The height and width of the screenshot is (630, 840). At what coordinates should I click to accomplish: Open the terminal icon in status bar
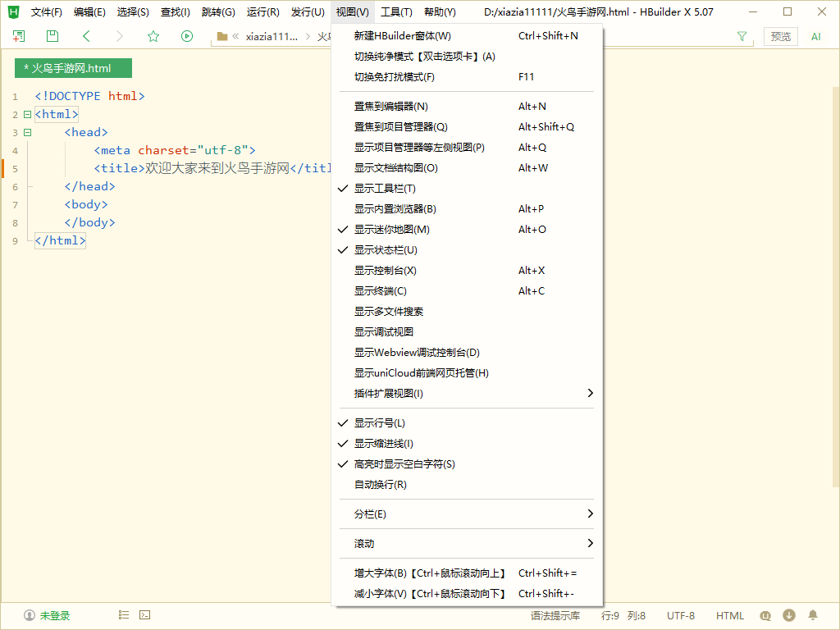coord(144,615)
